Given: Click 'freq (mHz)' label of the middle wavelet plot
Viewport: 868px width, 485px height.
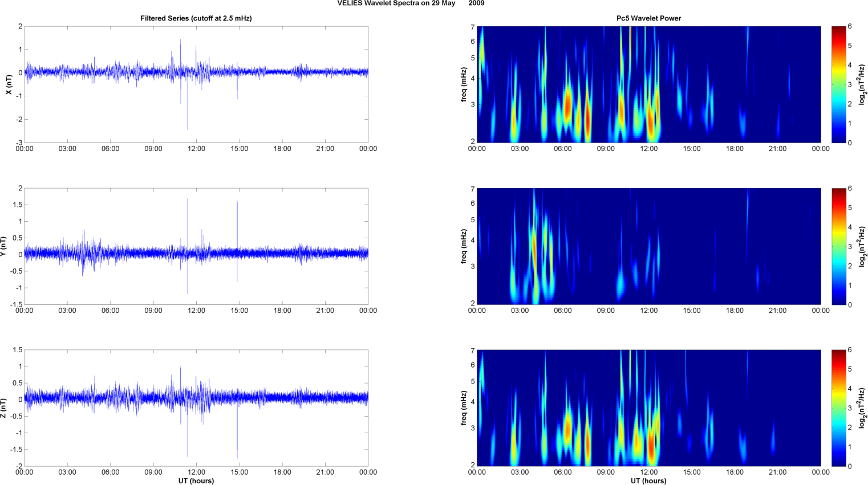Looking at the screenshot, I should point(464,246).
